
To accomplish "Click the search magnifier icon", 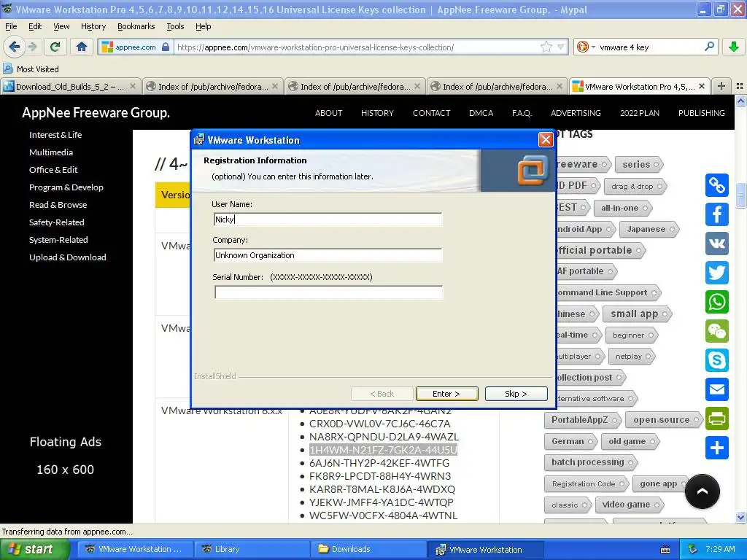I will [x=709, y=47].
